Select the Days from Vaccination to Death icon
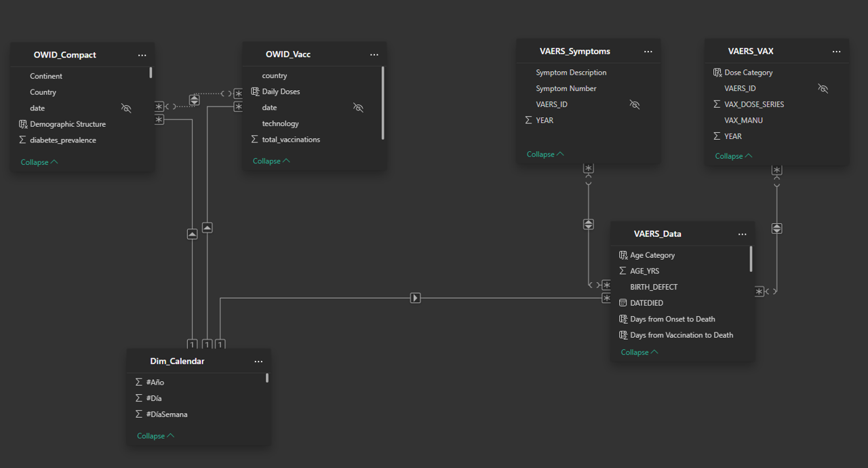The image size is (868, 468). tap(623, 335)
